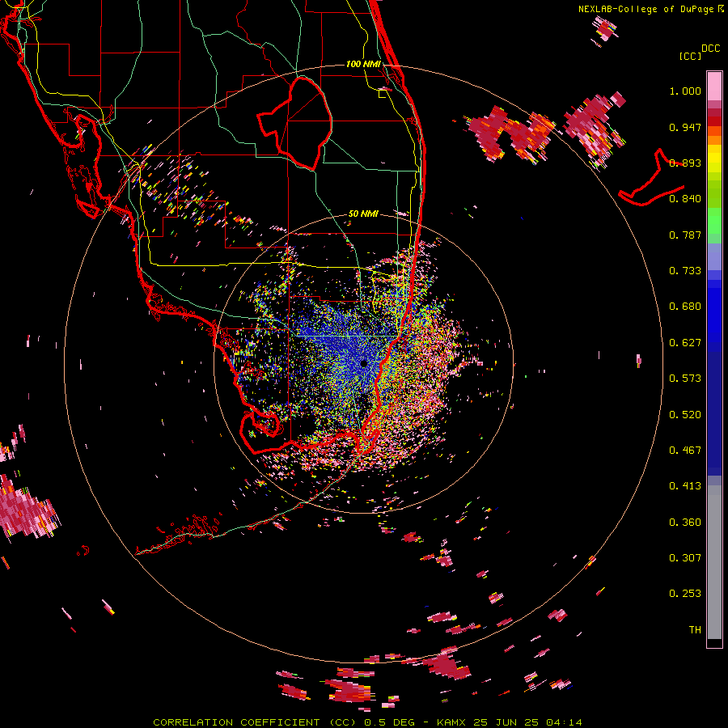The image size is (728, 728).
Task: Click the 0.307 scale value
Action: (x=685, y=558)
